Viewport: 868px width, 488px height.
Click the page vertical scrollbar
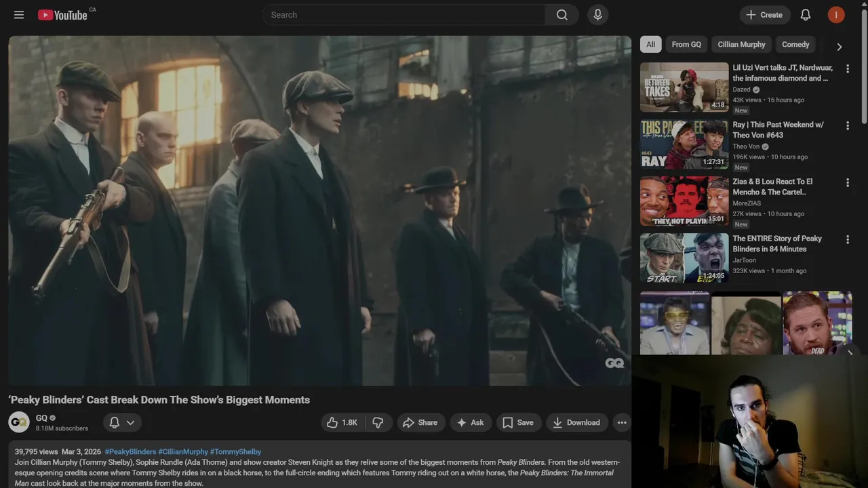[x=863, y=68]
